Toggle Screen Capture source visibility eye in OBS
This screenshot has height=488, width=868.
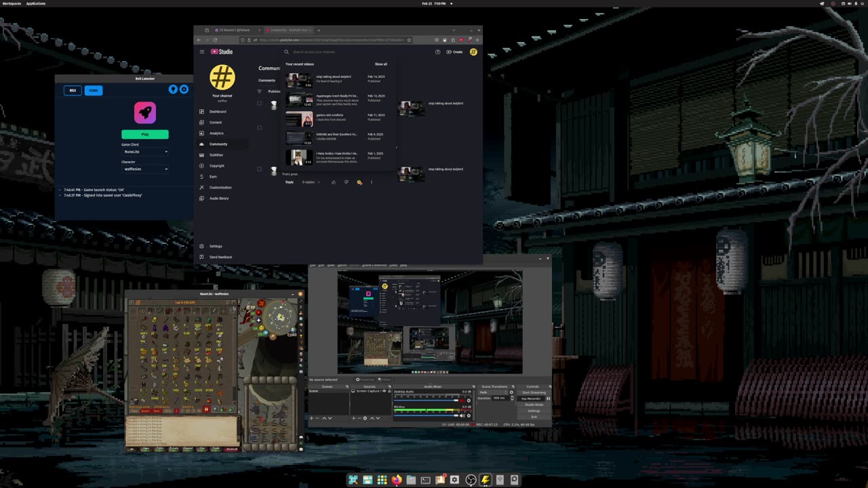tap(384, 391)
